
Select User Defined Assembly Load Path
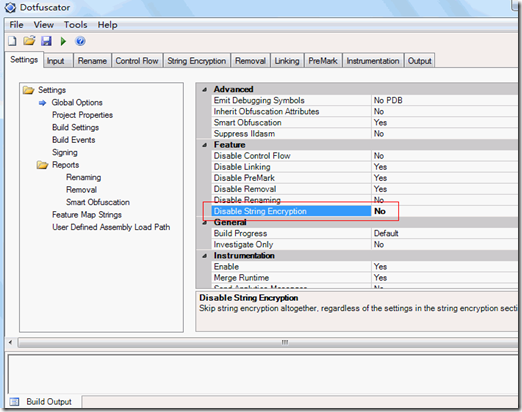pyautogui.click(x=111, y=227)
